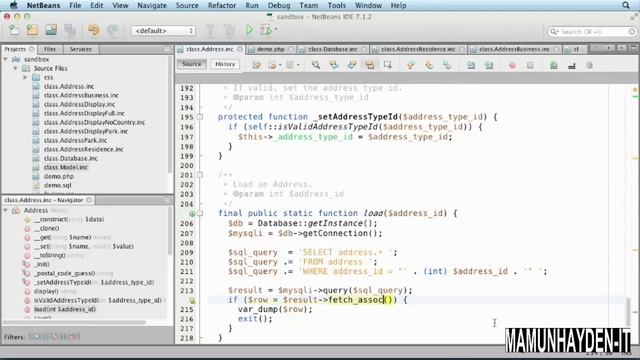Click the Redo arrow icon

(112, 30)
